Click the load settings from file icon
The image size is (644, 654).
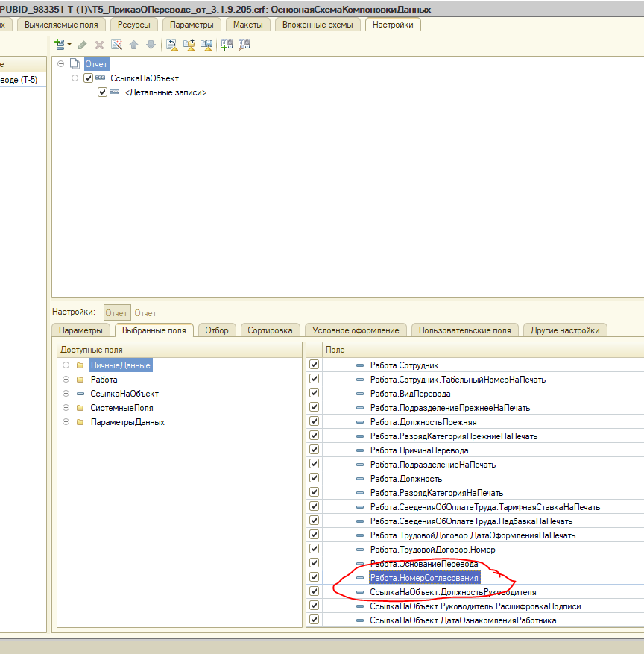[189, 44]
